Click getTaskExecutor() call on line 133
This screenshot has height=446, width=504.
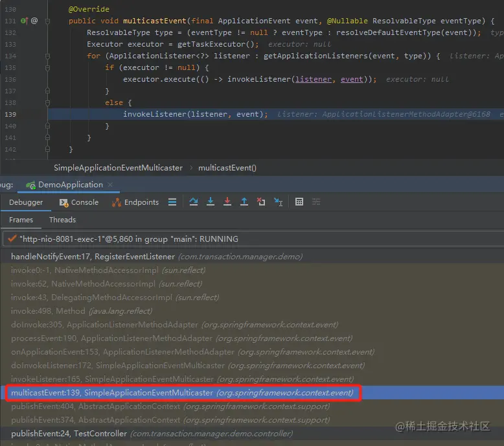click(216, 44)
